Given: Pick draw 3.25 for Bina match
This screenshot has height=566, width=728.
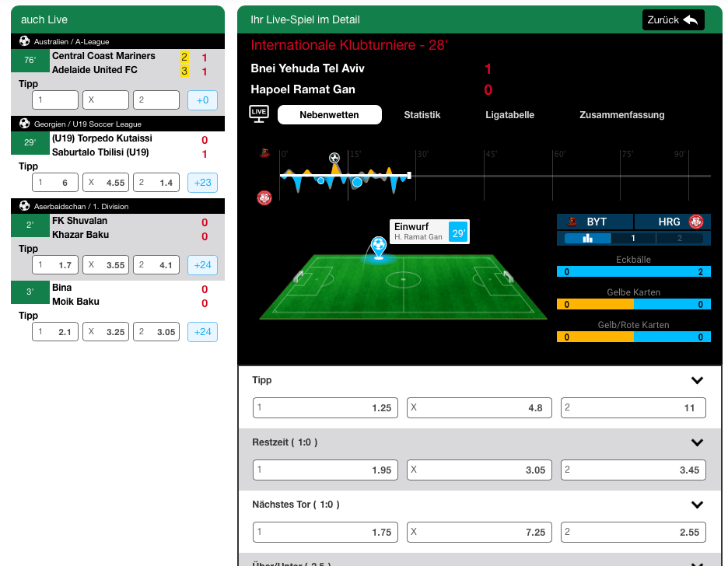Looking at the screenshot, I should pos(106,332).
